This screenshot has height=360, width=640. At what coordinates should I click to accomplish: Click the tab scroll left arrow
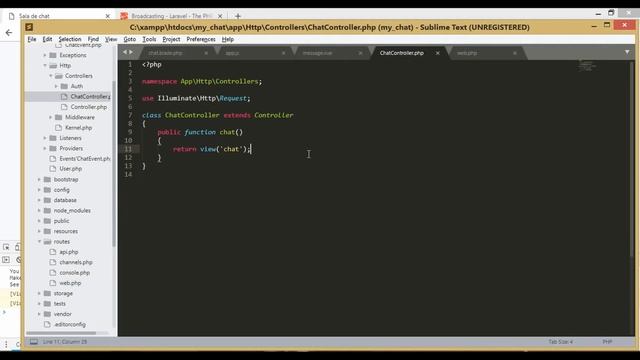point(125,52)
